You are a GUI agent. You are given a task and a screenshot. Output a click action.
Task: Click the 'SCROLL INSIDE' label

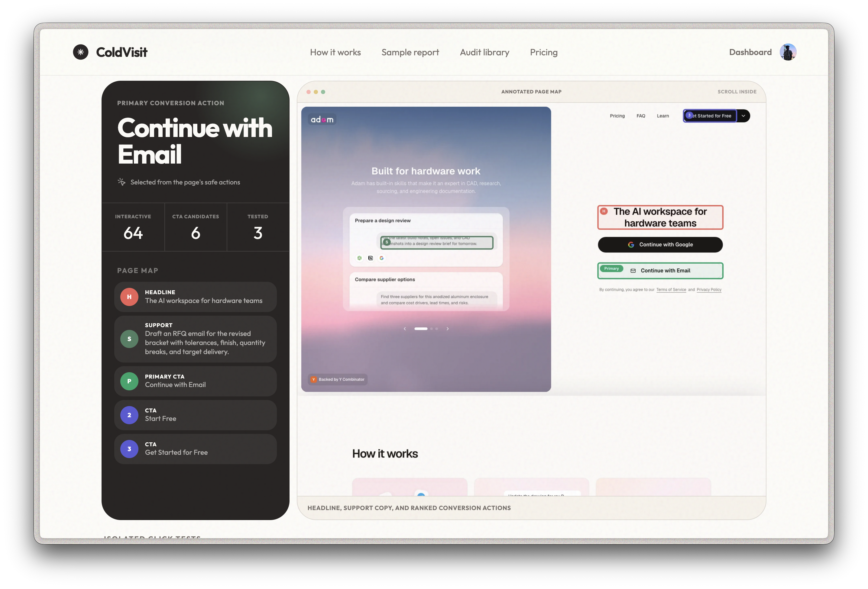(737, 92)
